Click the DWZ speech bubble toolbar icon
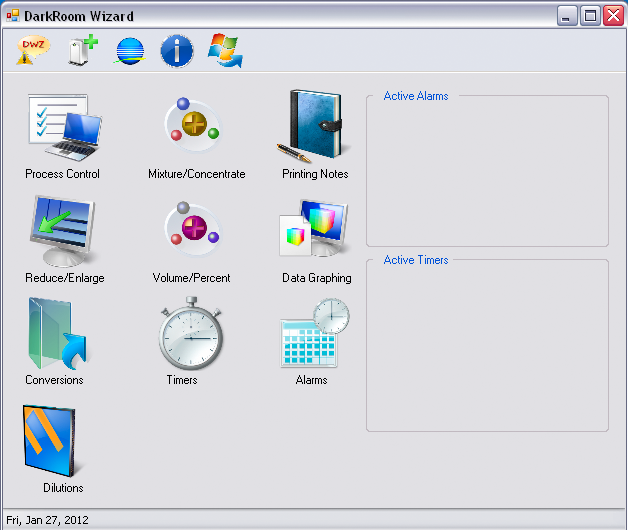628x530 pixels. (x=32, y=51)
